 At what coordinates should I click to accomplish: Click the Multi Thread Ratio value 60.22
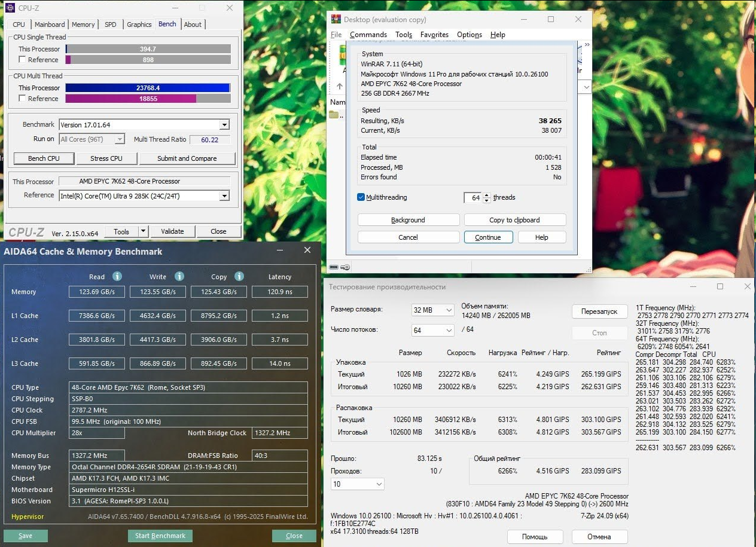[x=210, y=140]
